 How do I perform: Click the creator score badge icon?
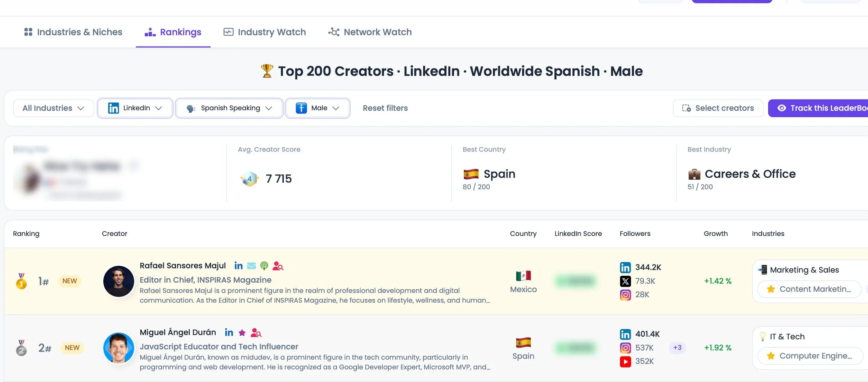[x=249, y=179]
